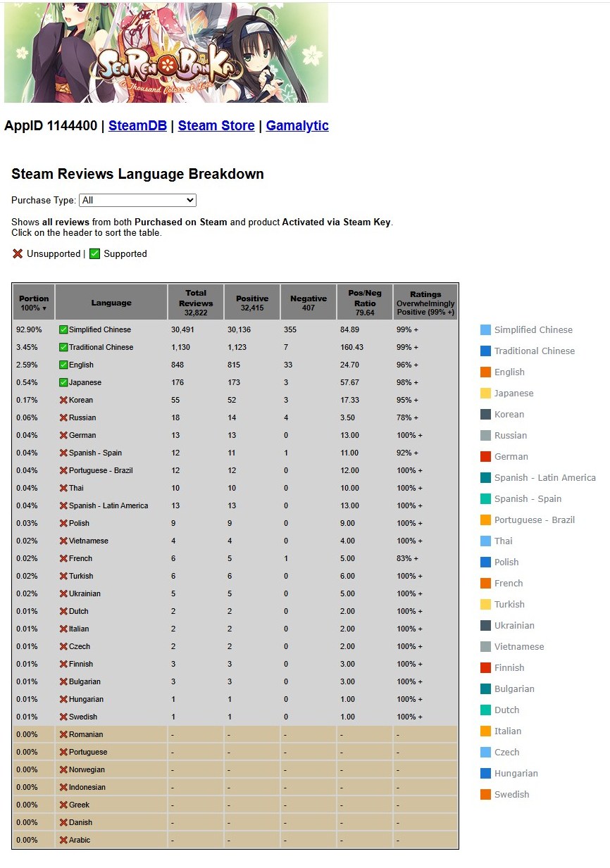Click the Supported legend checkmark icon above the table
610x868 pixels.
94,253
